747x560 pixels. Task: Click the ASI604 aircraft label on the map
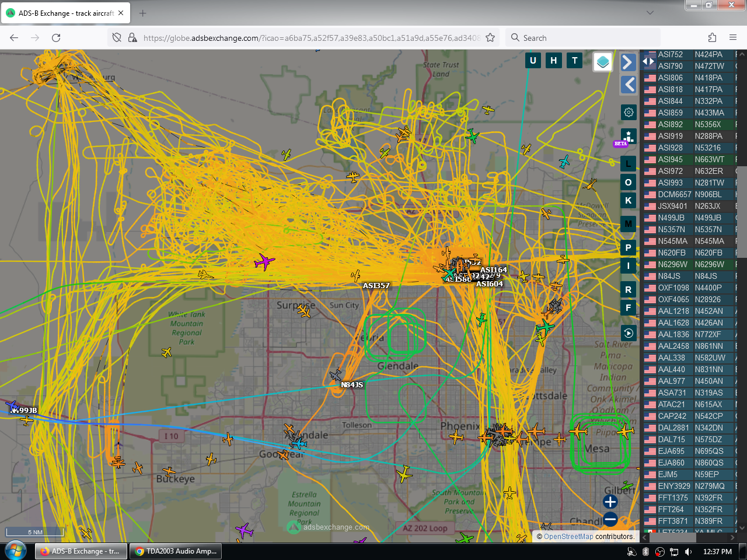[x=490, y=284]
